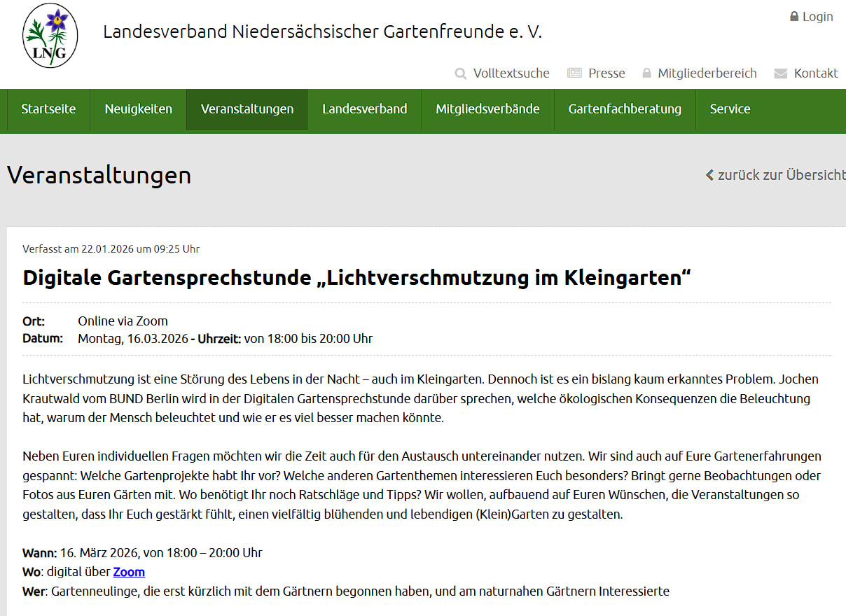Select the Veranstaltungen tab
The height and width of the screenshot is (616, 846).
pyautogui.click(x=247, y=109)
